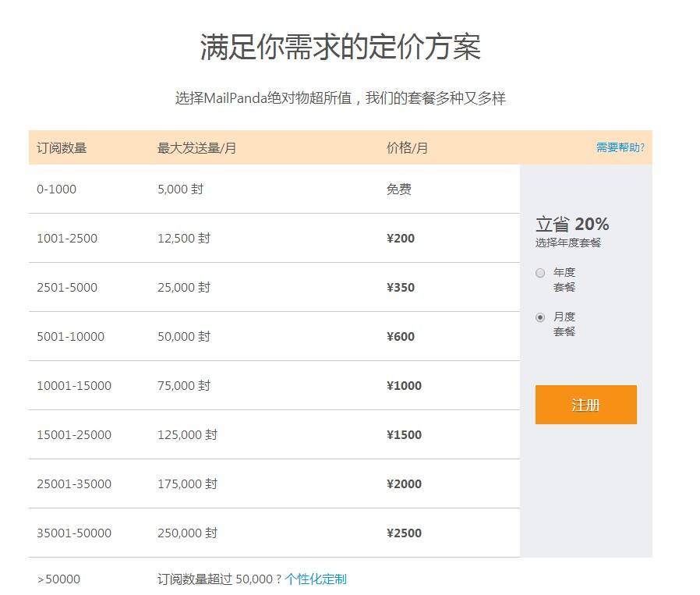Click the 250,000 封 send limit
The width and height of the screenshot is (700, 595).
point(187,533)
